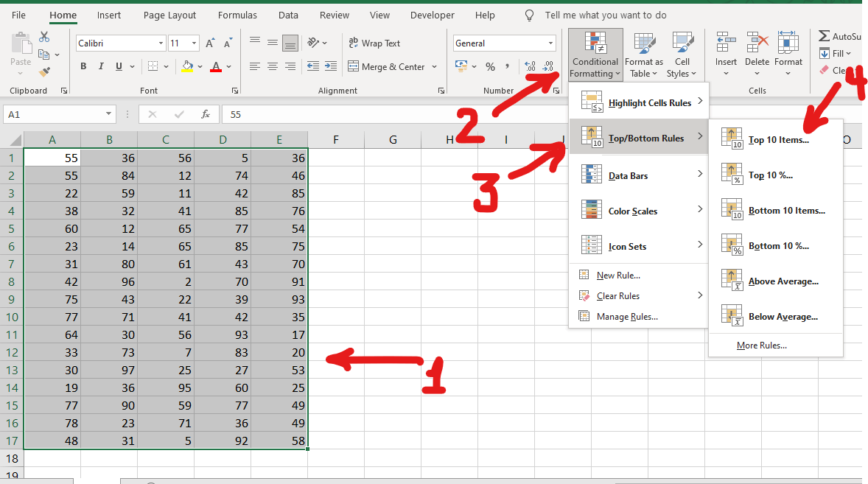
Task: Click the Center alignment icon
Action: click(273, 66)
